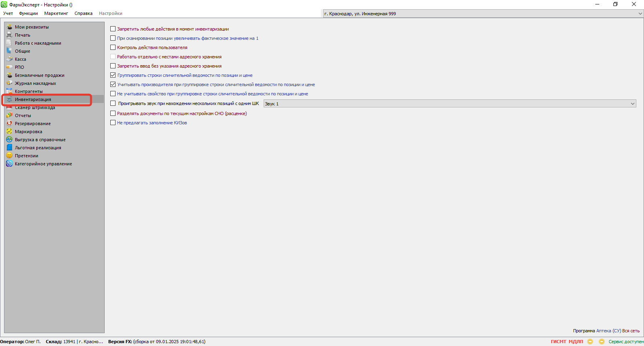The width and height of the screenshot is (644, 346).
Task: Click the Выгрузка в справочные icon
Action: pyautogui.click(x=9, y=140)
